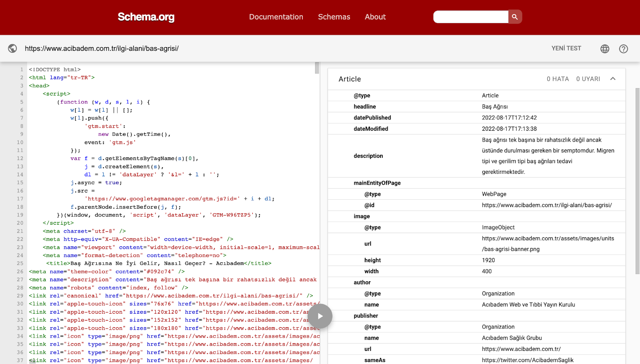The height and width of the screenshot is (364, 640).
Task: Select the Article @type value
Action: pyautogui.click(x=490, y=95)
